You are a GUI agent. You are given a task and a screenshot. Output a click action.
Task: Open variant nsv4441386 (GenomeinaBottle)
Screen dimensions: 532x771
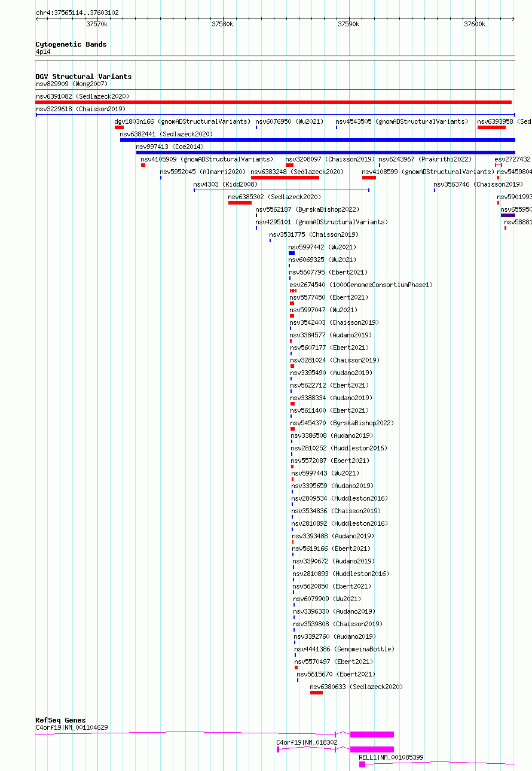click(x=345, y=649)
